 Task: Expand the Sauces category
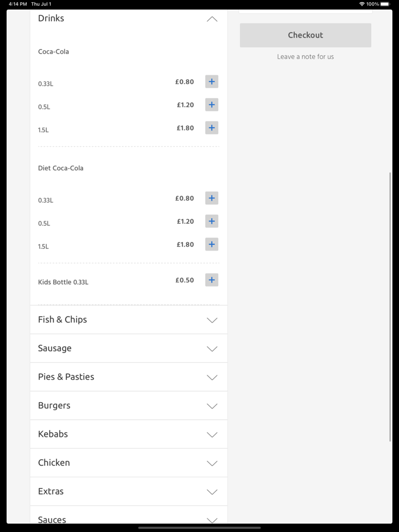(x=212, y=519)
